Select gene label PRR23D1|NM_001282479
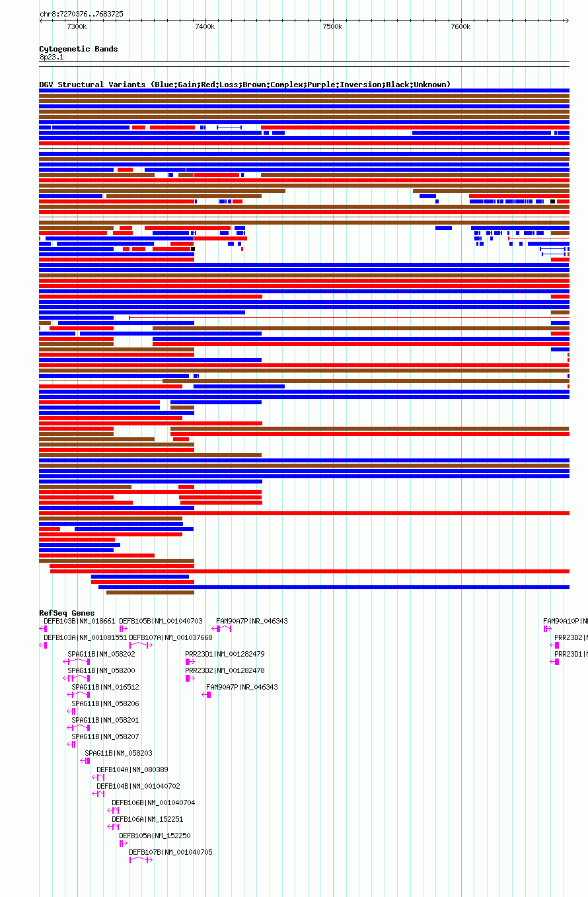This screenshot has height=897, width=588. click(225, 654)
